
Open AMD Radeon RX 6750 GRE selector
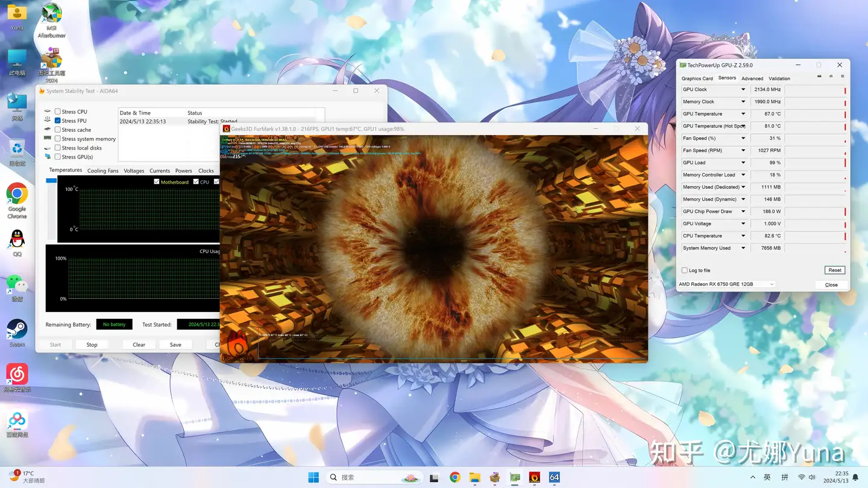click(x=727, y=284)
